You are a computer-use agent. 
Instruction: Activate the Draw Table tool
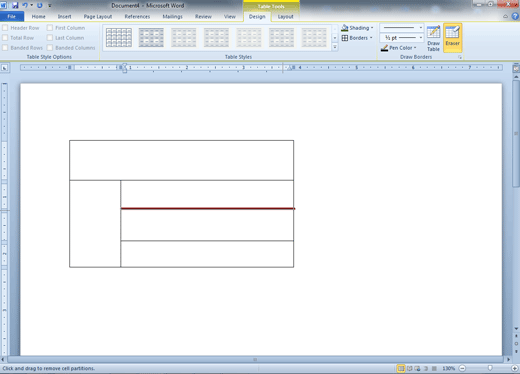click(433, 38)
